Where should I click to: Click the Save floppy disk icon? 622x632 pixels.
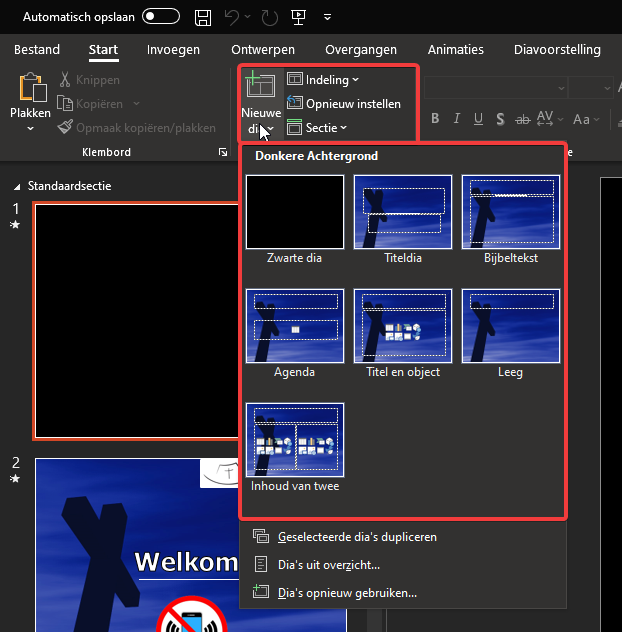coord(203,18)
